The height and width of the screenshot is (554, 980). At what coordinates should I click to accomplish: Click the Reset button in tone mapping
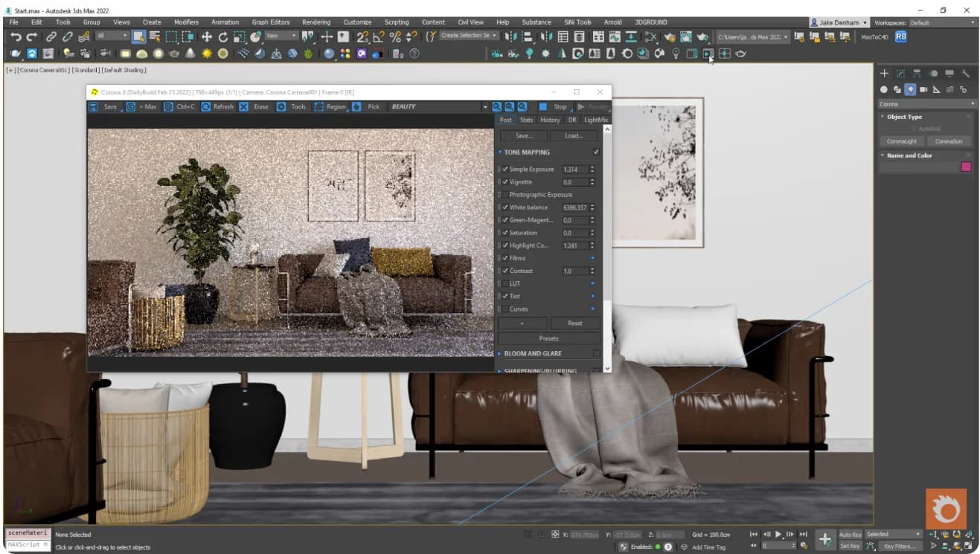point(574,323)
